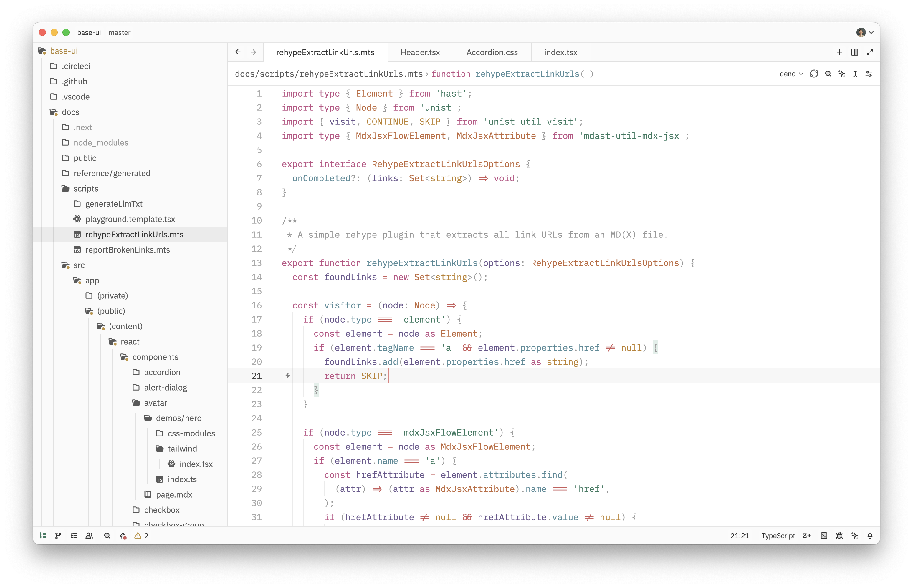Open inline assist sparkle in editor toolbar
The height and width of the screenshot is (588, 913).
(841, 74)
